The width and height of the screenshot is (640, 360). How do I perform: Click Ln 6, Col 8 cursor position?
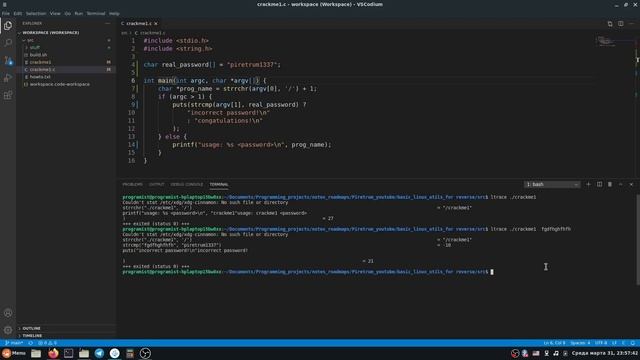pos(554,343)
